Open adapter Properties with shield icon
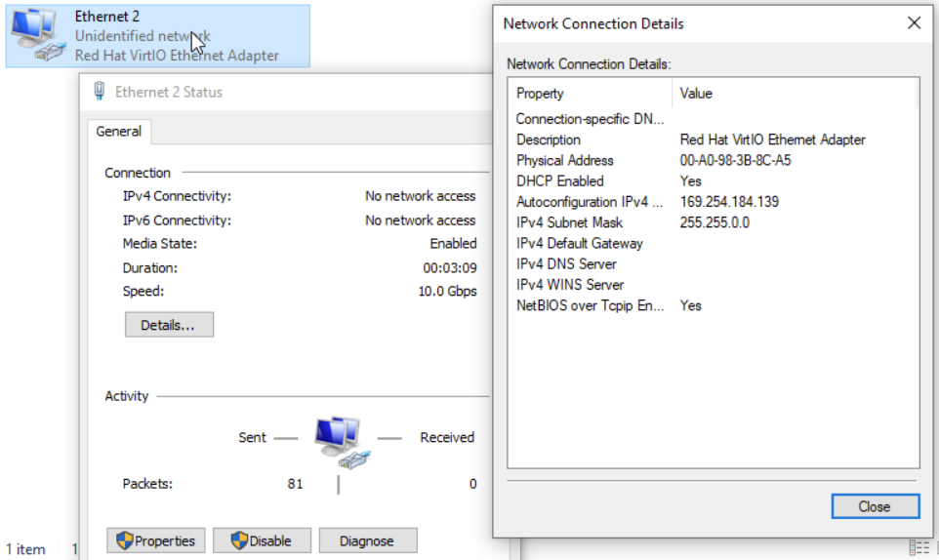The width and height of the screenshot is (939, 560). coord(156,540)
